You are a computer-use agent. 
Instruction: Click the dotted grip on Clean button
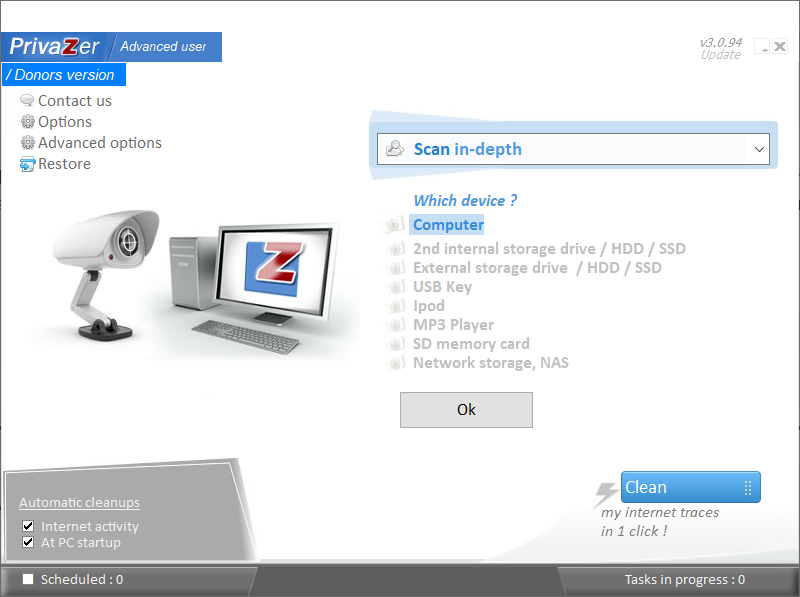(748, 488)
